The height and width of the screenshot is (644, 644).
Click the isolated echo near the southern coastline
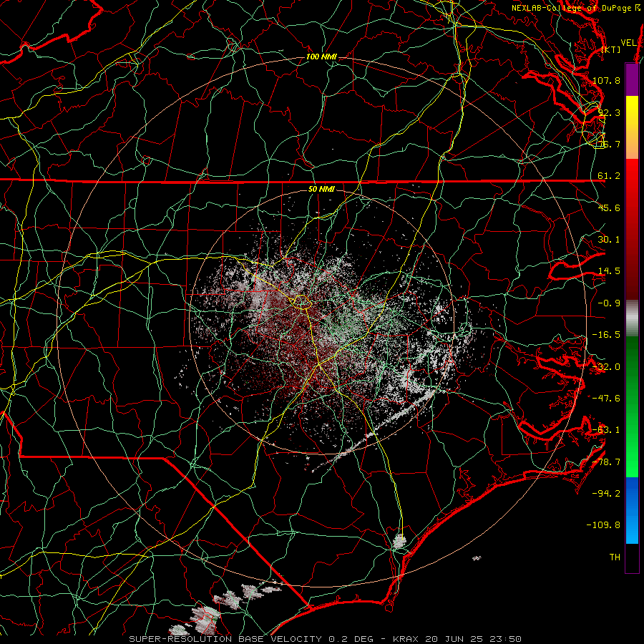click(x=399, y=542)
